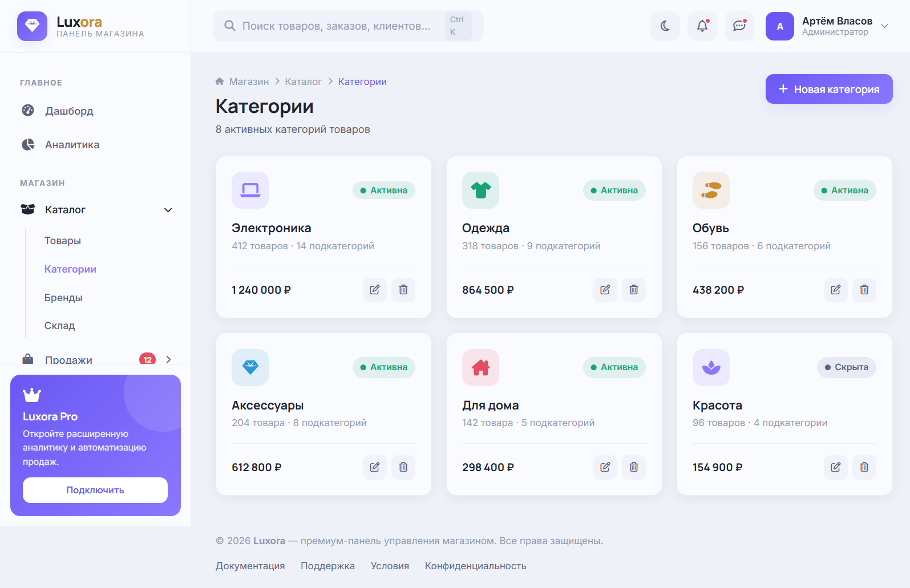
Task: Click the Электроника card title
Action: tap(272, 228)
